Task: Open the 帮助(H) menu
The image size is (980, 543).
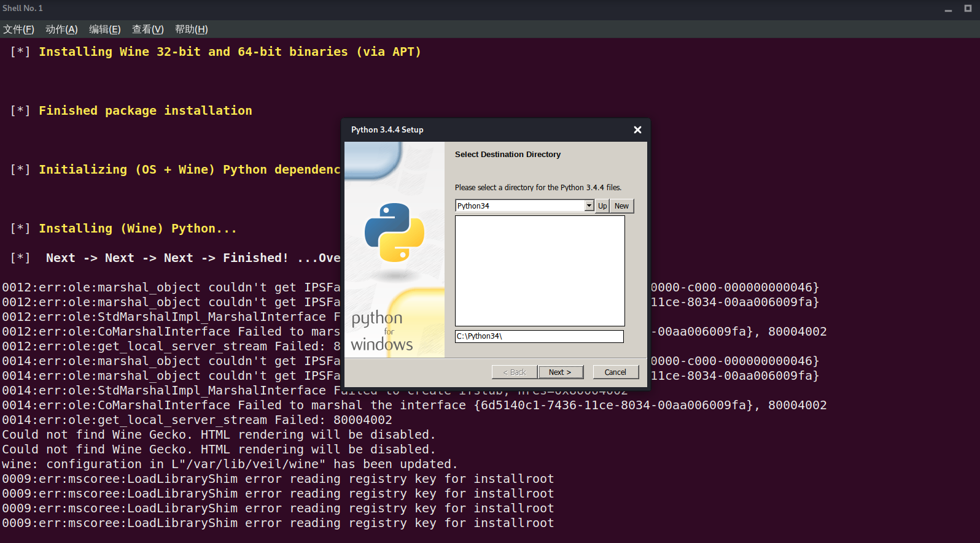Action: [191, 29]
